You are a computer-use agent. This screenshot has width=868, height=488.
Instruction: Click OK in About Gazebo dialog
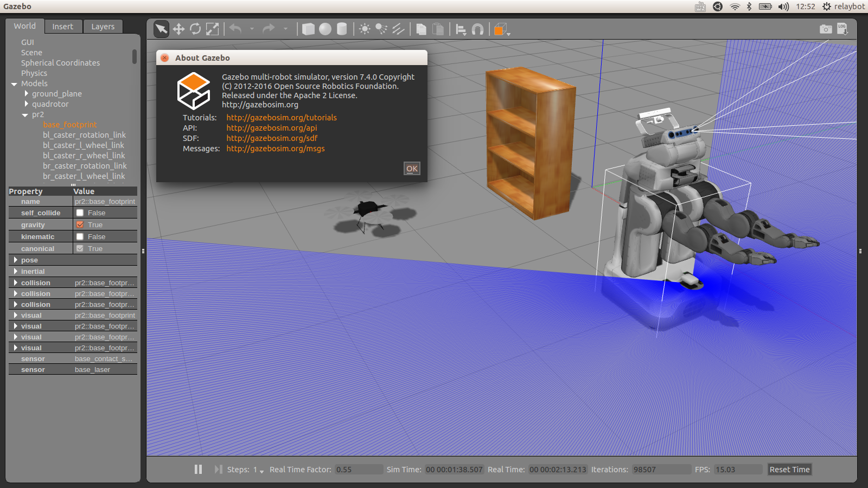(x=412, y=169)
